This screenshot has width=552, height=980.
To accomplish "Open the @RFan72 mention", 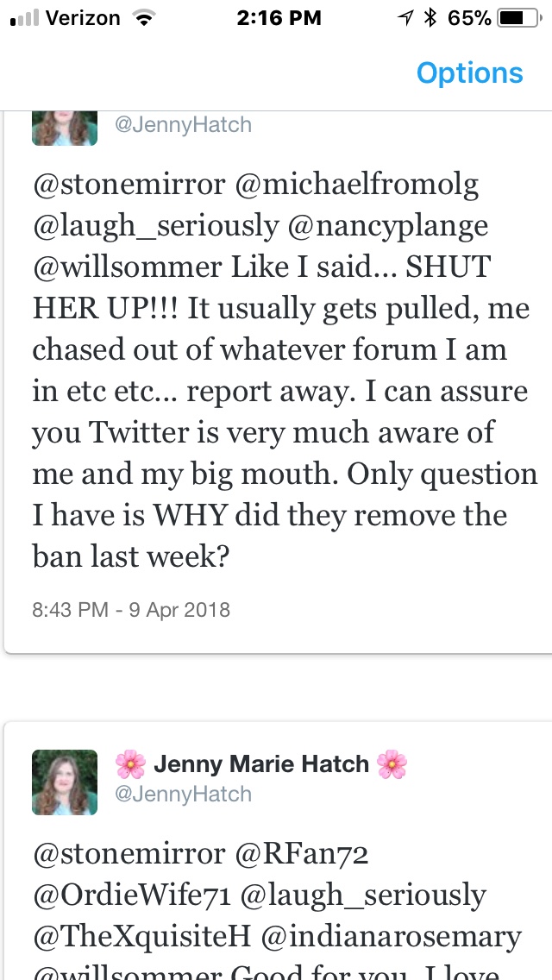I will [304, 853].
